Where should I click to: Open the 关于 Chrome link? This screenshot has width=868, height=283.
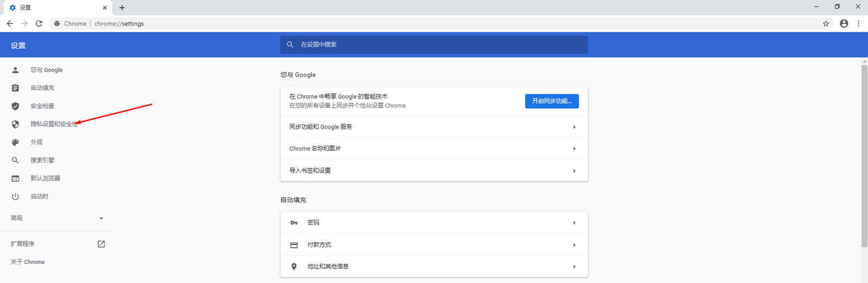pyautogui.click(x=28, y=262)
